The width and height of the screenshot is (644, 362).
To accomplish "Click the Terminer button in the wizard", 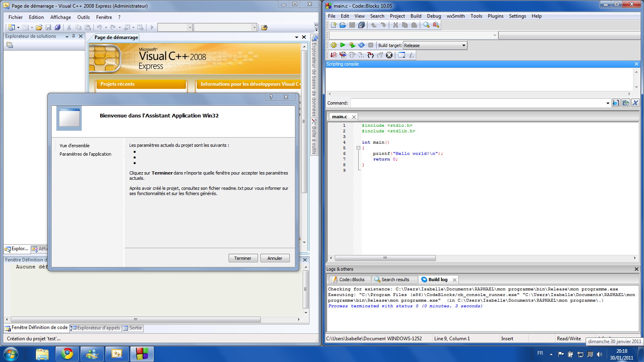I will pos(243,258).
